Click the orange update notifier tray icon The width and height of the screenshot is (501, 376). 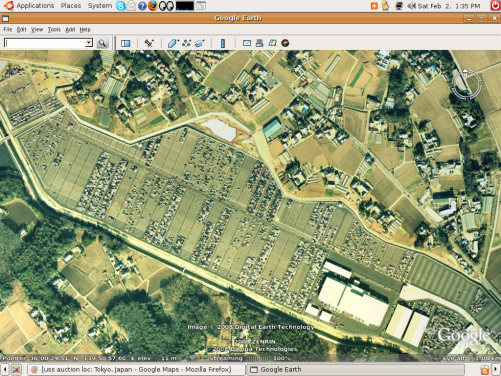(x=374, y=6)
